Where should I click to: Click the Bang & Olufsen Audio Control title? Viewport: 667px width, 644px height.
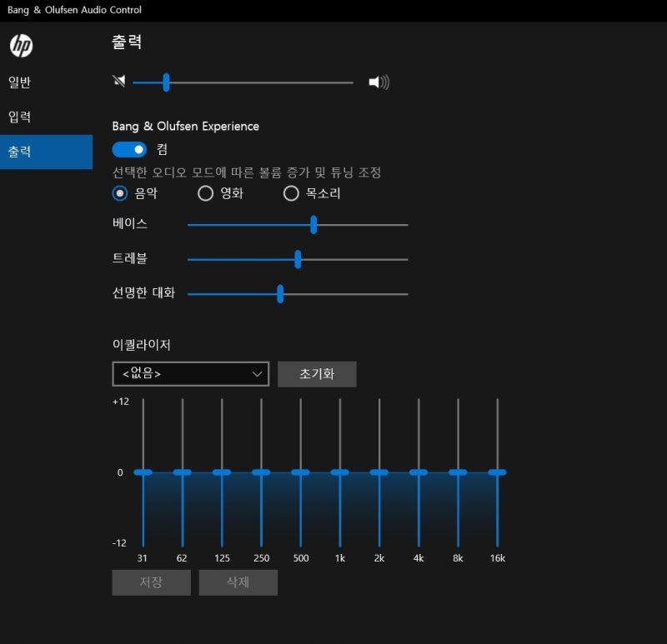pos(74,10)
